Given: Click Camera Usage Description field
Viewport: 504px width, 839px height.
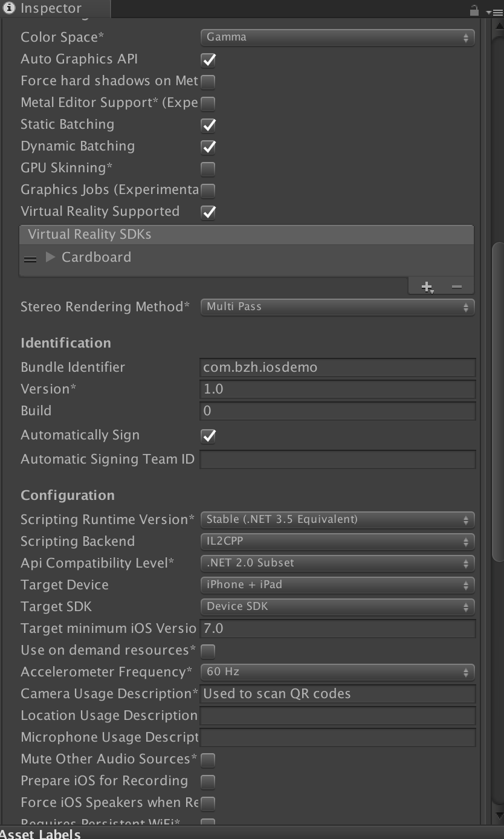Looking at the screenshot, I should tap(338, 694).
